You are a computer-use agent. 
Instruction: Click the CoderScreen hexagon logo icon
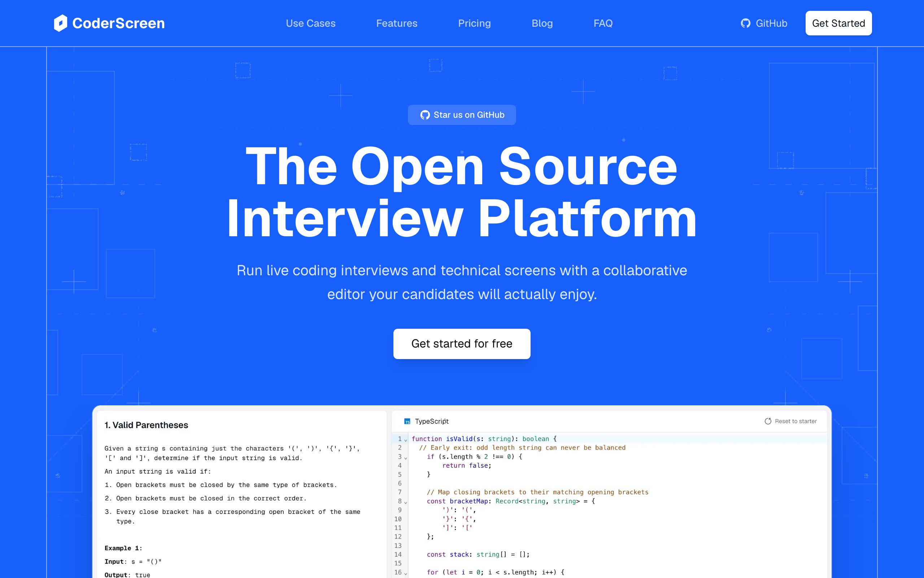pyautogui.click(x=60, y=23)
